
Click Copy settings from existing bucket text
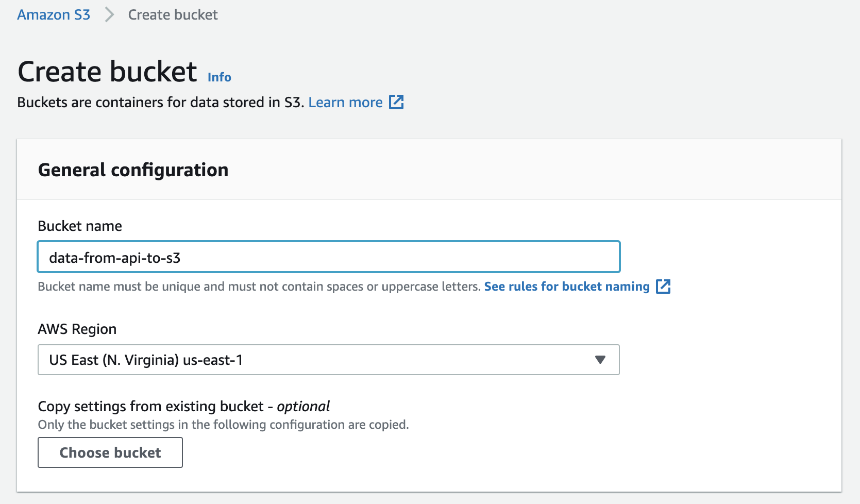click(183, 407)
